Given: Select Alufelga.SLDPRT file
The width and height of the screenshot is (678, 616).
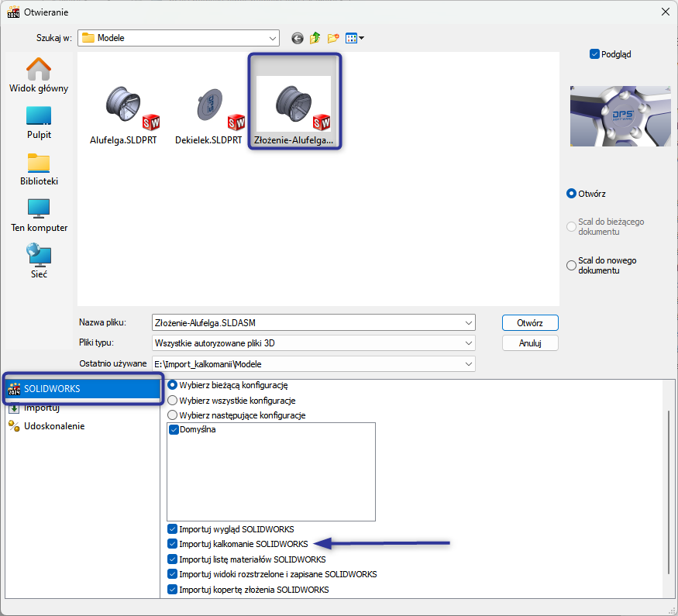Looking at the screenshot, I should 124,116.
